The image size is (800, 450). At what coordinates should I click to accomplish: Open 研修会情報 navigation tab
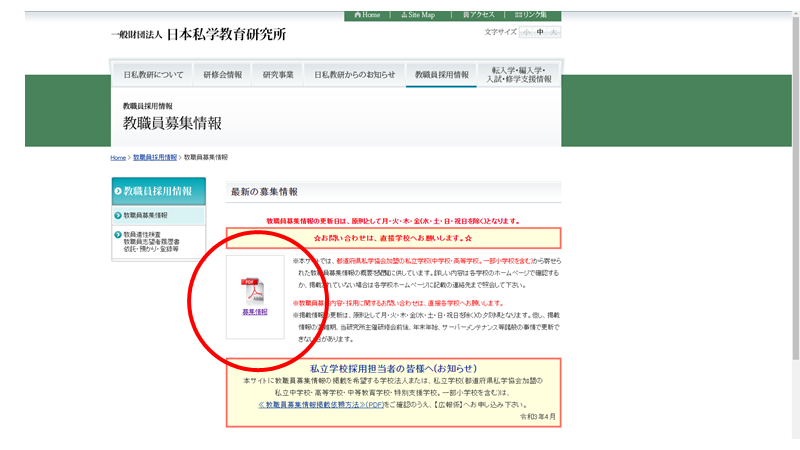point(222,75)
